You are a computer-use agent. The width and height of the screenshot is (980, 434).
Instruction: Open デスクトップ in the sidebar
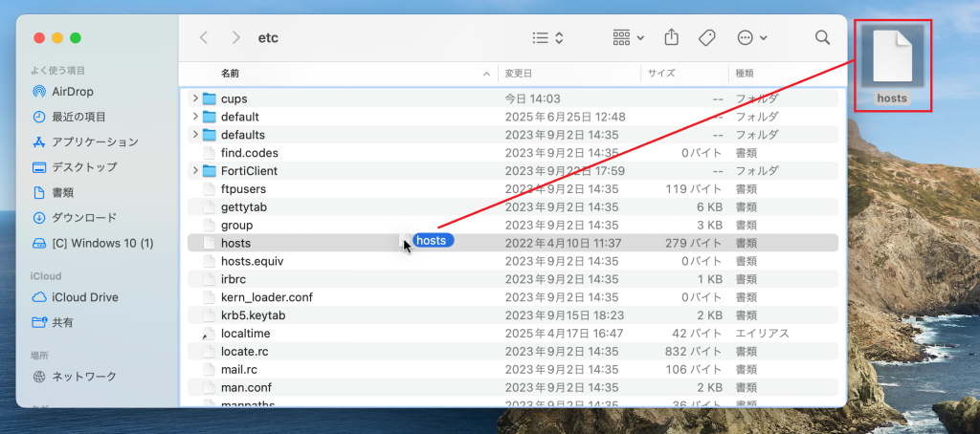point(75,167)
